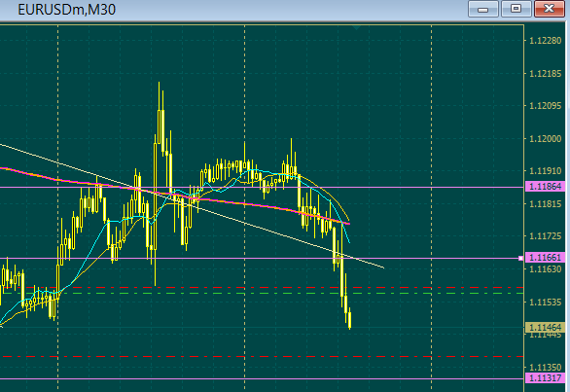
Task: Select the bottom magenta line at 1.11317
Action: [x=262, y=379]
